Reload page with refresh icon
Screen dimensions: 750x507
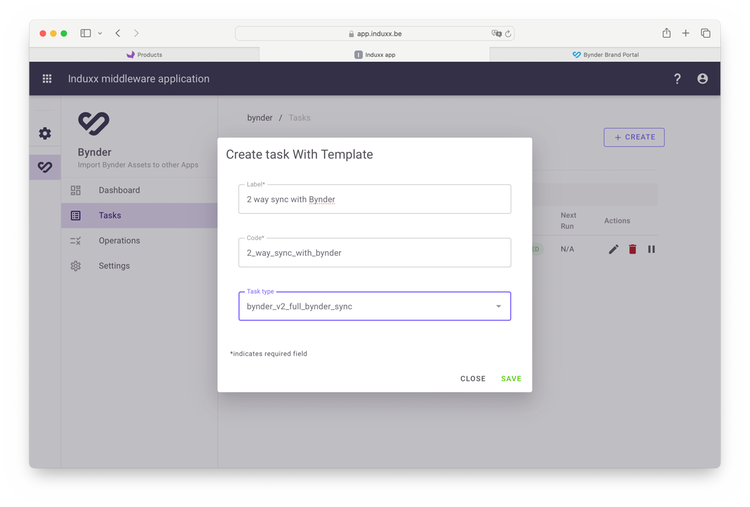508,33
